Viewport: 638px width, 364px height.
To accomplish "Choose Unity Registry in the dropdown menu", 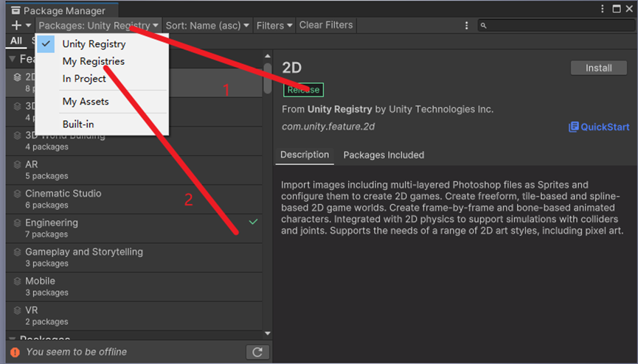I will click(x=102, y=44).
